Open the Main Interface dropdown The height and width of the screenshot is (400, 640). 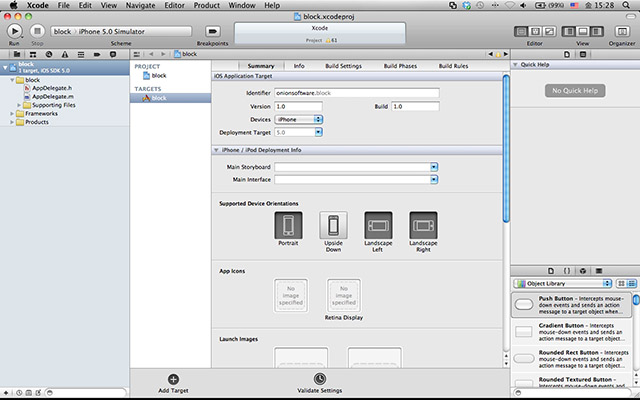click(x=434, y=180)
